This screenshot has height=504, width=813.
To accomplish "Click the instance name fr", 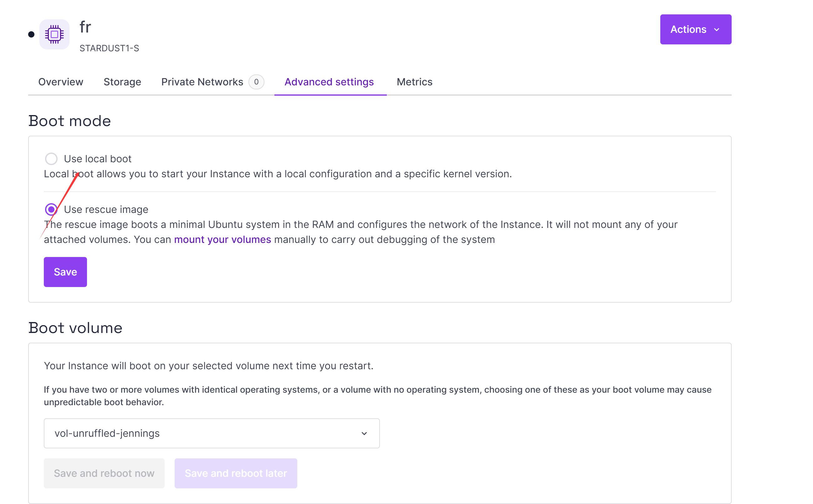I will [x=85, y=27].
